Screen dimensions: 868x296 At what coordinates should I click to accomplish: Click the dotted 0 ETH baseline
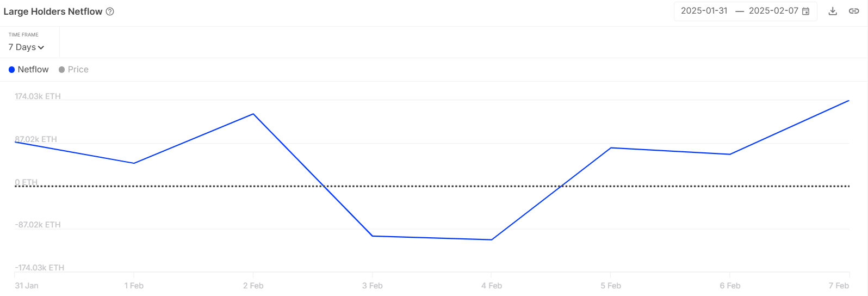432,186
